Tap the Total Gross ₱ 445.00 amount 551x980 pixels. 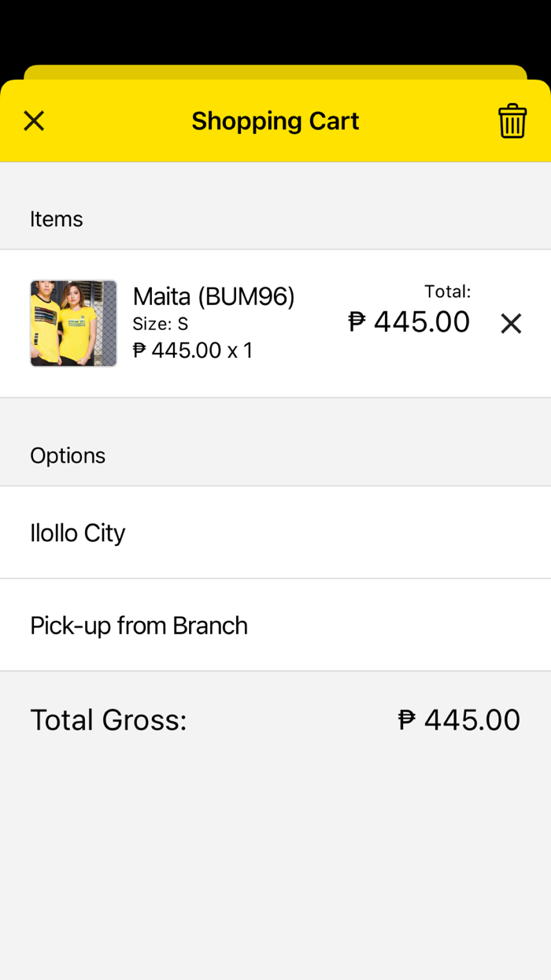click(x=460, y=719)
